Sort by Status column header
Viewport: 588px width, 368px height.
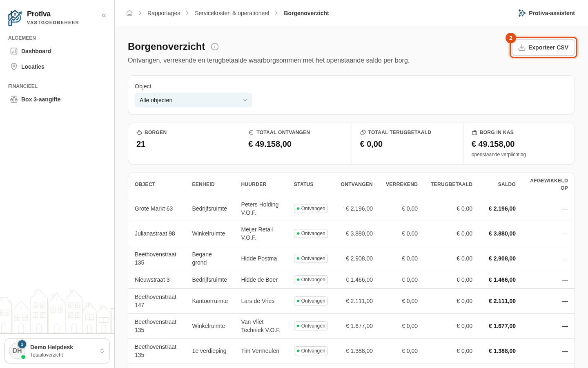tap(304, 184)
